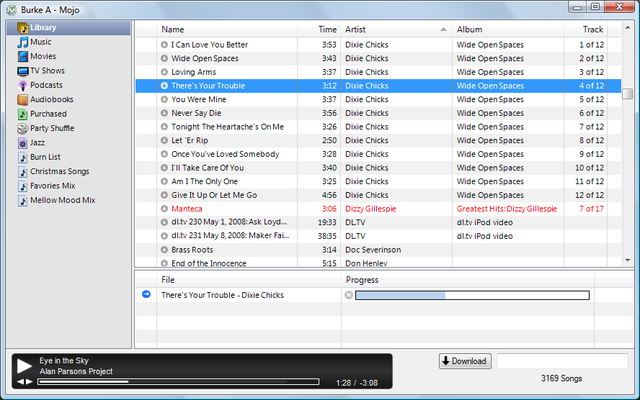The image size is (640, 400).
Task: Select End of the Innocence row
Action: point(378,263)
